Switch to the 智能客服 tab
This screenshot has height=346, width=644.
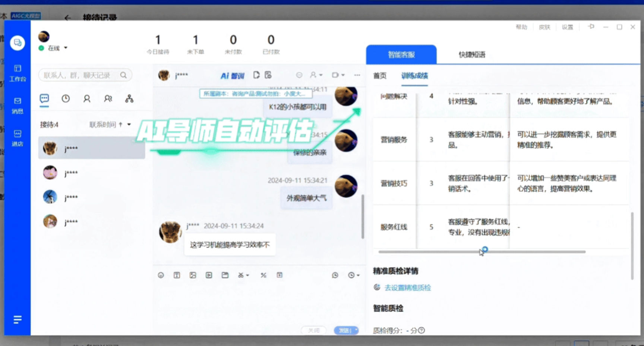click(401, 54)
